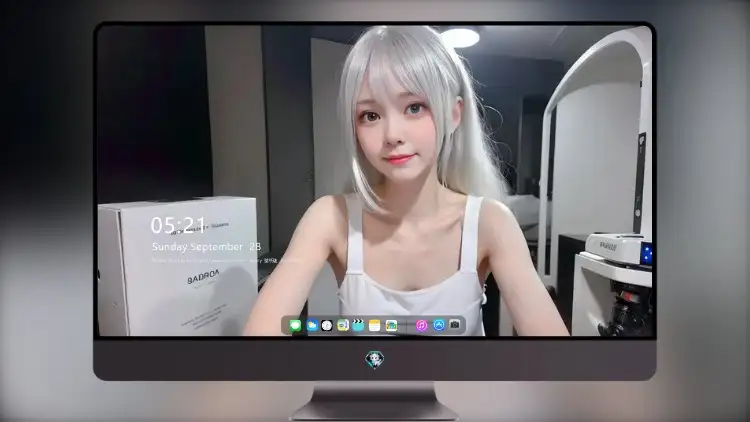Open the Weather app in the dock

312,326
